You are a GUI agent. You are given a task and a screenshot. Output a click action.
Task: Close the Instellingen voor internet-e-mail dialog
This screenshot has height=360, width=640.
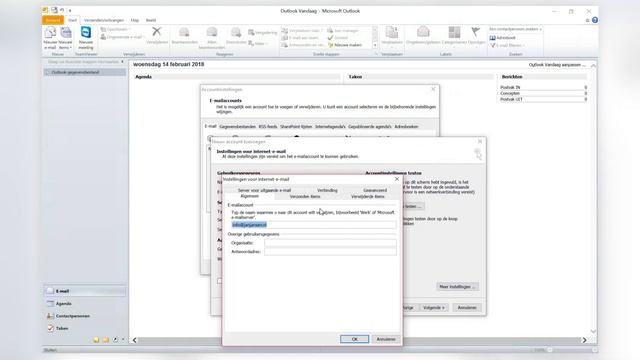(x=397, y=179)
